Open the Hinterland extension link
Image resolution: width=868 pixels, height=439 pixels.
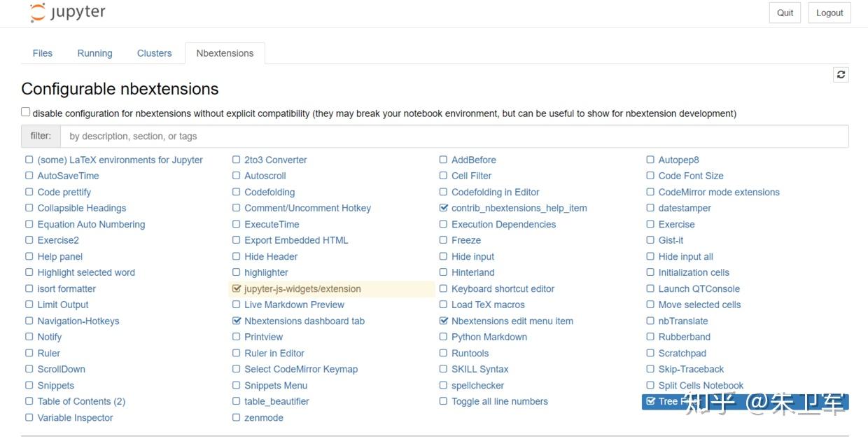(473, 272)
